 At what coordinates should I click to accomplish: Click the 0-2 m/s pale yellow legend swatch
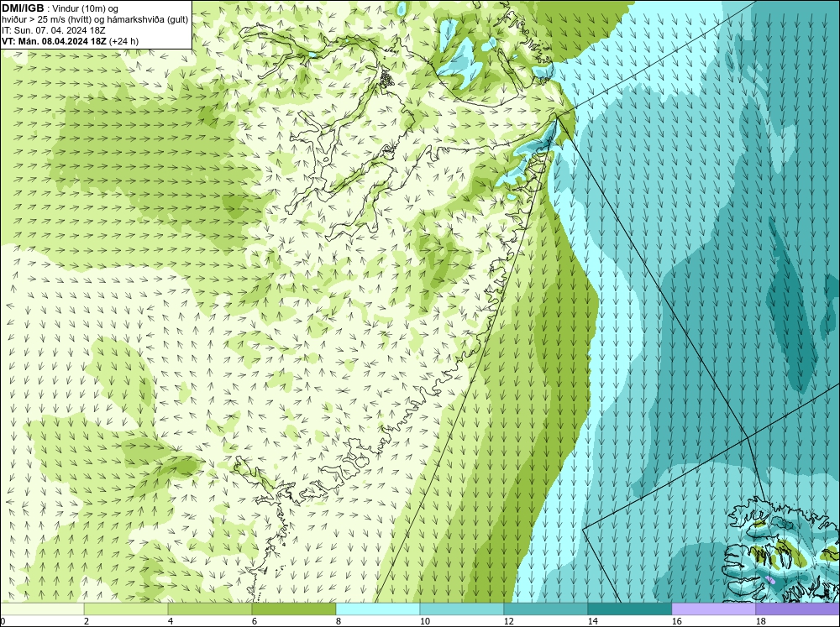pos(42,609)
